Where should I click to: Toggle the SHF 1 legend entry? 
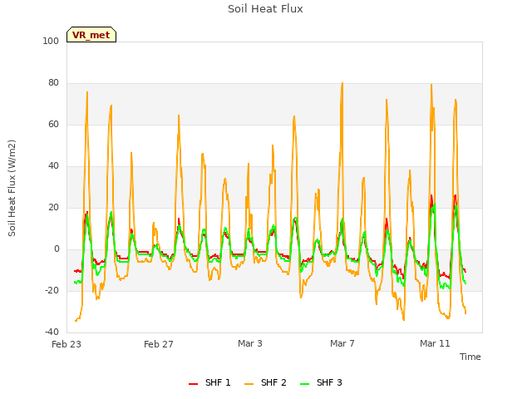click(x=209, y=382)
